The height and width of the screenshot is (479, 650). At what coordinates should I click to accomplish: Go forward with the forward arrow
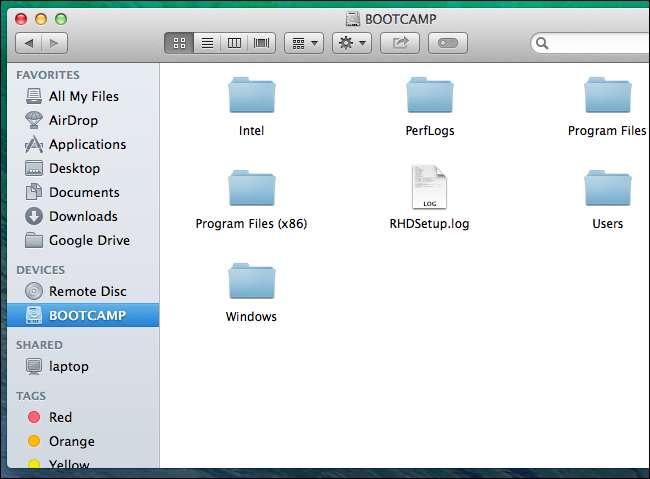54,43
